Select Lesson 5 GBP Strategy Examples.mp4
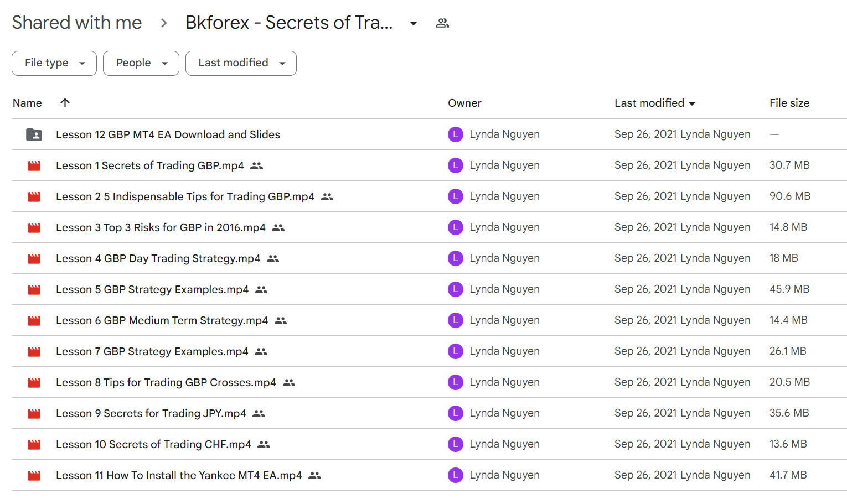 click(152, 289)
